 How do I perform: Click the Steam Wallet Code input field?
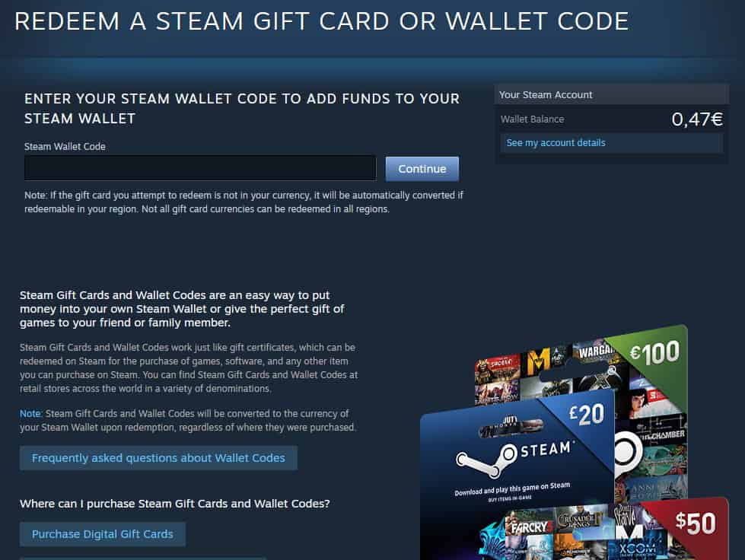[200, 168]
